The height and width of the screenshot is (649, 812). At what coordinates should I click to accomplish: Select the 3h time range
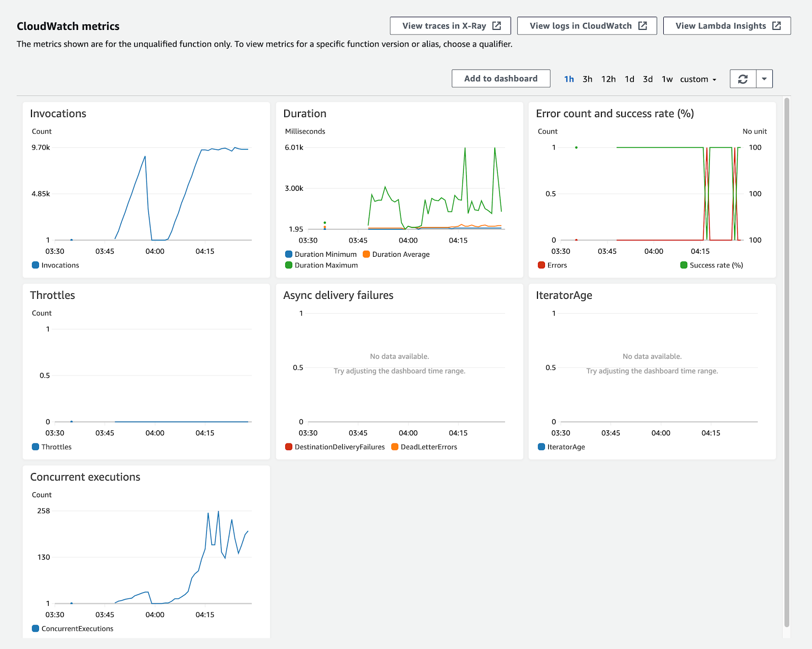click(588, 79)
